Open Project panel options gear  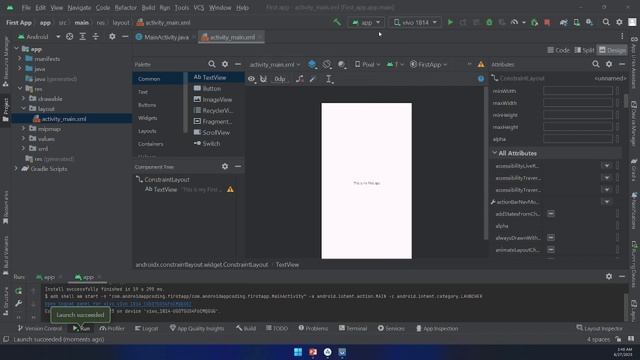pyautogui.click(x=112, y=37)
